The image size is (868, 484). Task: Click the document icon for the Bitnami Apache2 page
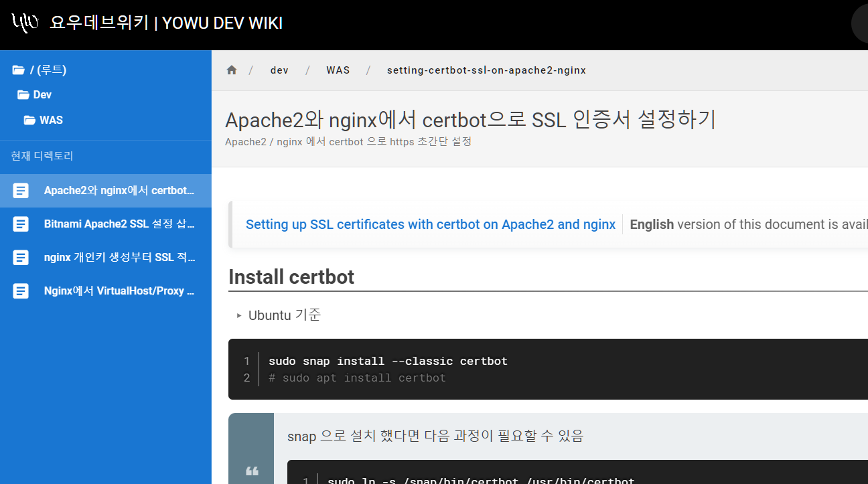tap(21, 224)
